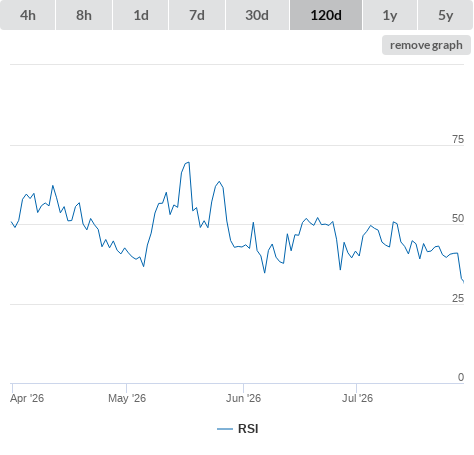Screen dimensions: 474x455
Task: Show the 5y time range
Action: click(x=446, y=15)
